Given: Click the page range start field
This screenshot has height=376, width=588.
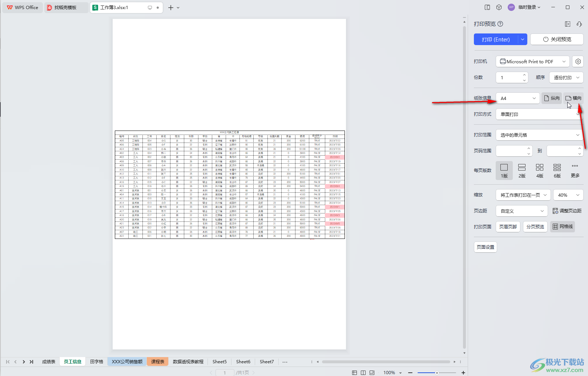Looking at the screenshot, I should (x=511, y=151).
